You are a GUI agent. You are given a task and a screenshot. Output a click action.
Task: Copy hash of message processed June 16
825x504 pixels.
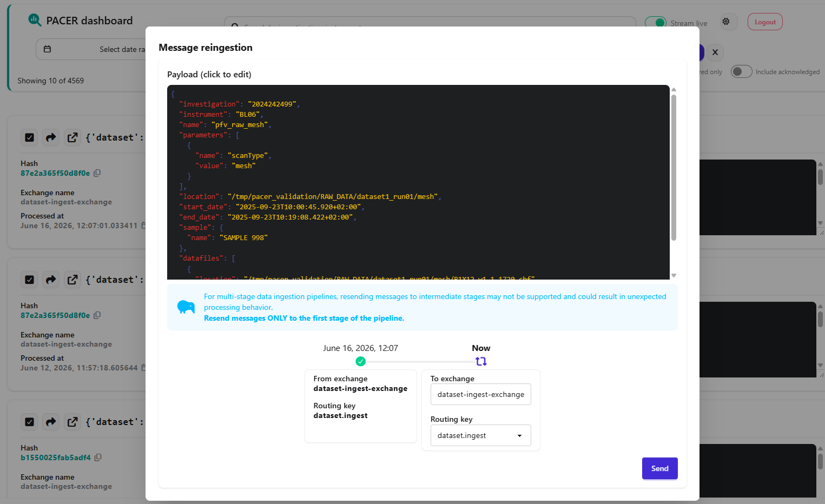point(97,173)
